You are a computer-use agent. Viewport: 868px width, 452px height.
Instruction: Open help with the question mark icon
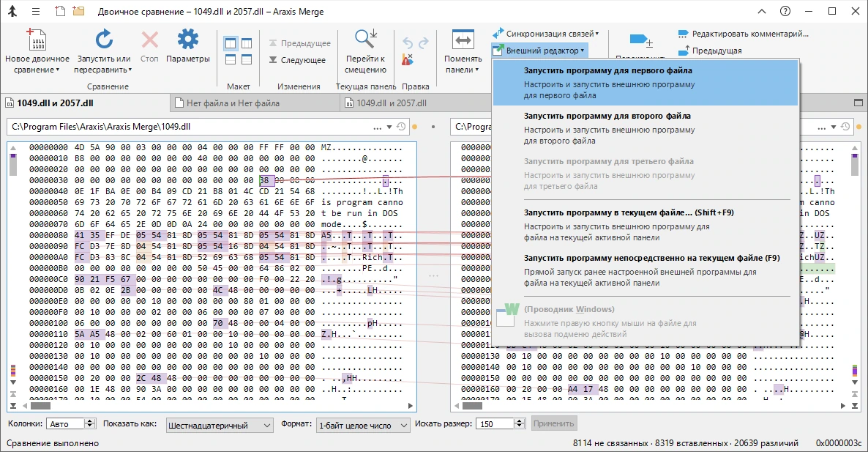(785, 11)
